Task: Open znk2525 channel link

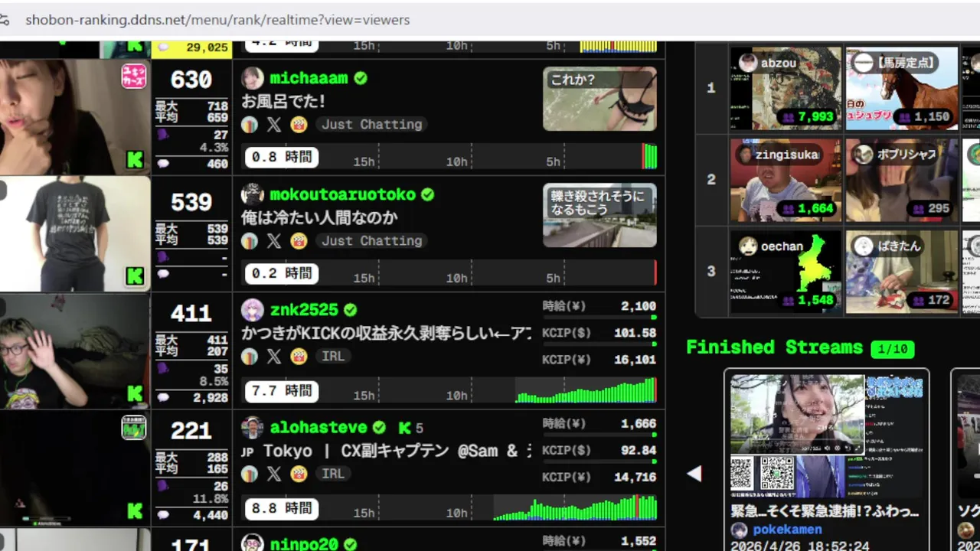Action: [304, 310]
